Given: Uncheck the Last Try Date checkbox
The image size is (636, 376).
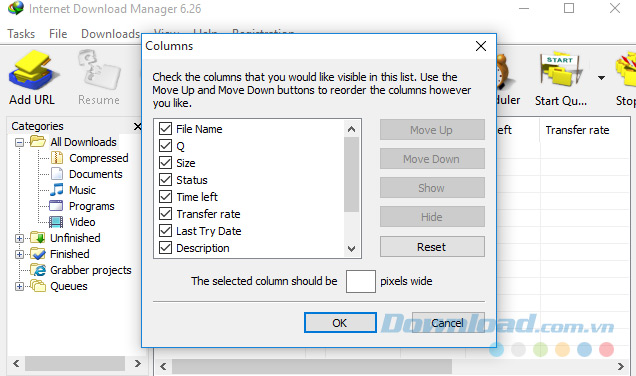Looking at the screenshot, I should point(165,231).
